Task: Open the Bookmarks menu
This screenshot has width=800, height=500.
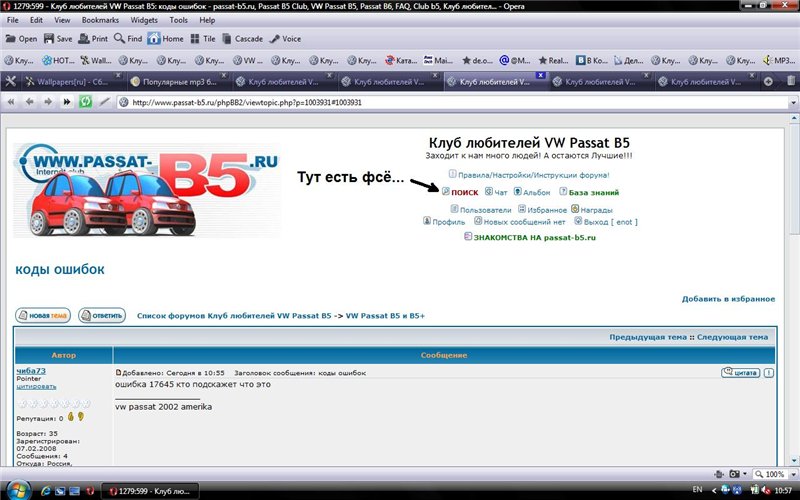Action: (100, 20)
